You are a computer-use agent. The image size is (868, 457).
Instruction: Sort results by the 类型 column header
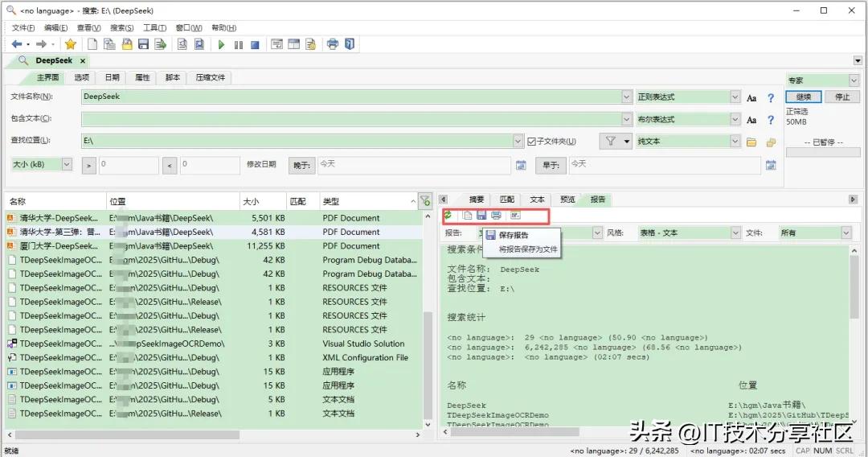pyautogui.click(x=369, y=202)
